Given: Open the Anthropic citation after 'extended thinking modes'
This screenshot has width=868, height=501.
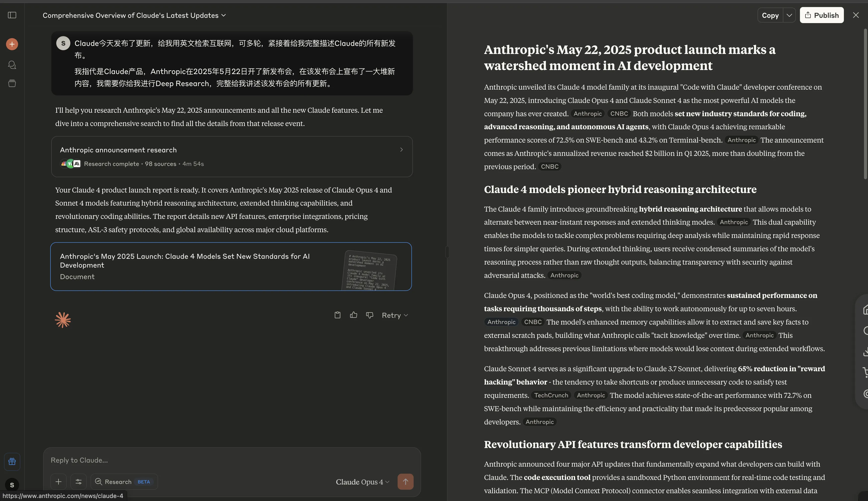Looking at the screenshot, I should tap(734, 222).
